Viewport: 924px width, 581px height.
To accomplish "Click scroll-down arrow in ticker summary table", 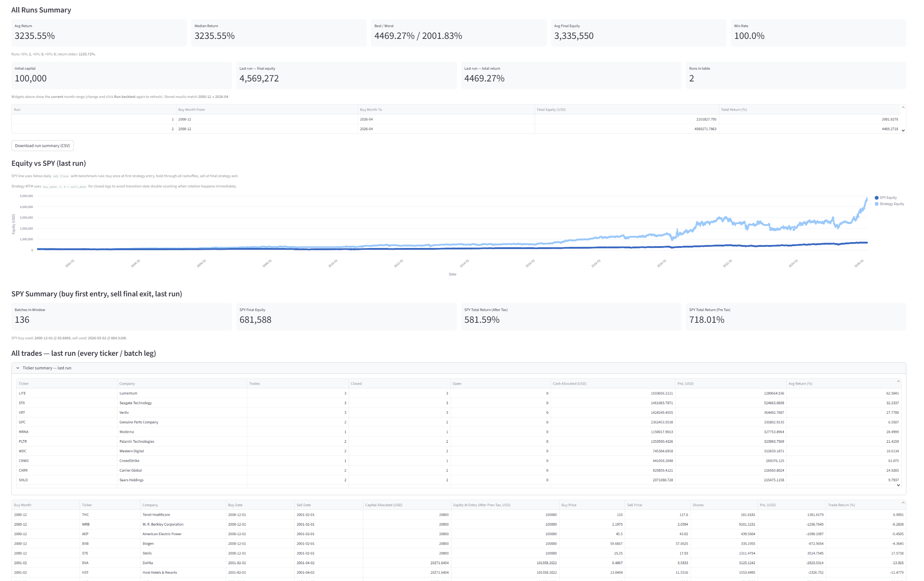I will click(898, 485).
